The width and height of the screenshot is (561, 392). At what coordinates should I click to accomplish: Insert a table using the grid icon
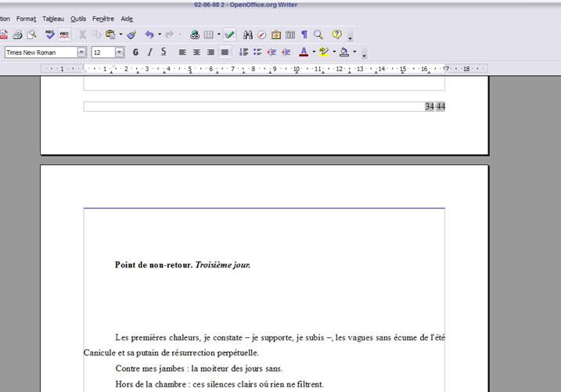(209, 34)
